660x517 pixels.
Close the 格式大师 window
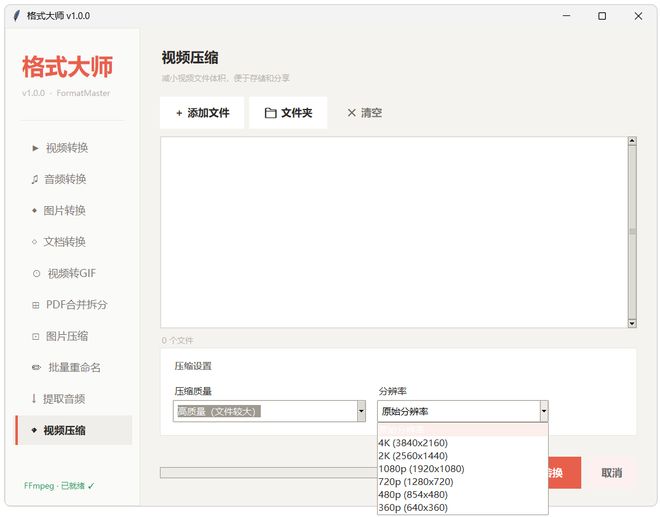click(x=638, y=16)
